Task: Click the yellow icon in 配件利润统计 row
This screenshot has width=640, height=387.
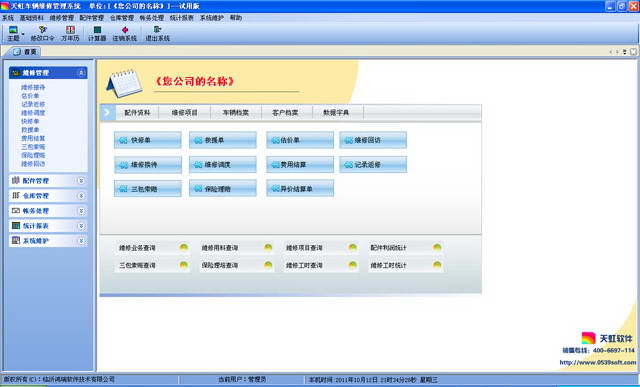Action: pyautogui.click(x=437, y=247)
